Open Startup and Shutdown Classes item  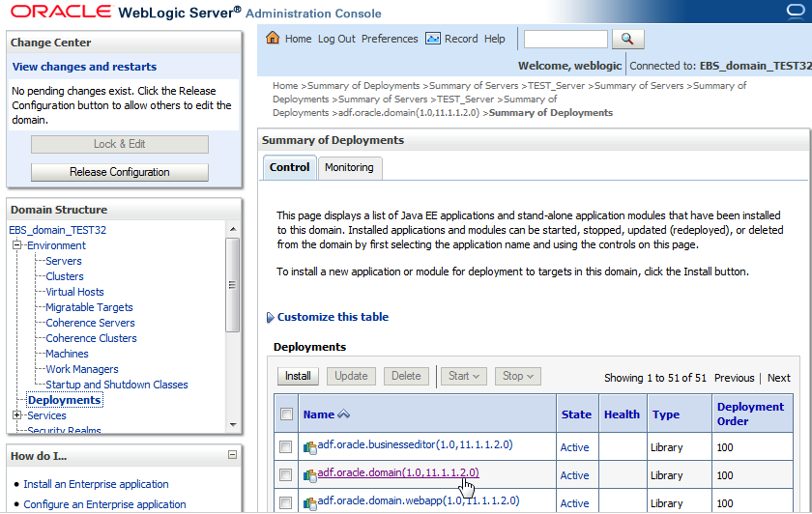117,385
